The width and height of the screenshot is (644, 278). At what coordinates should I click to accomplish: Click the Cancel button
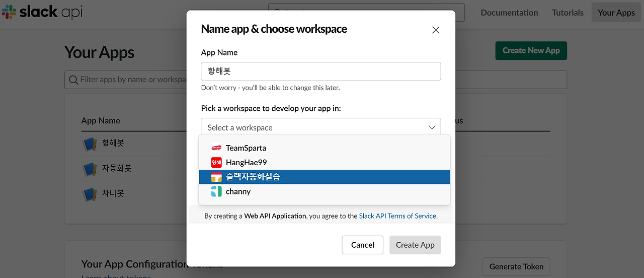[363, 245]
